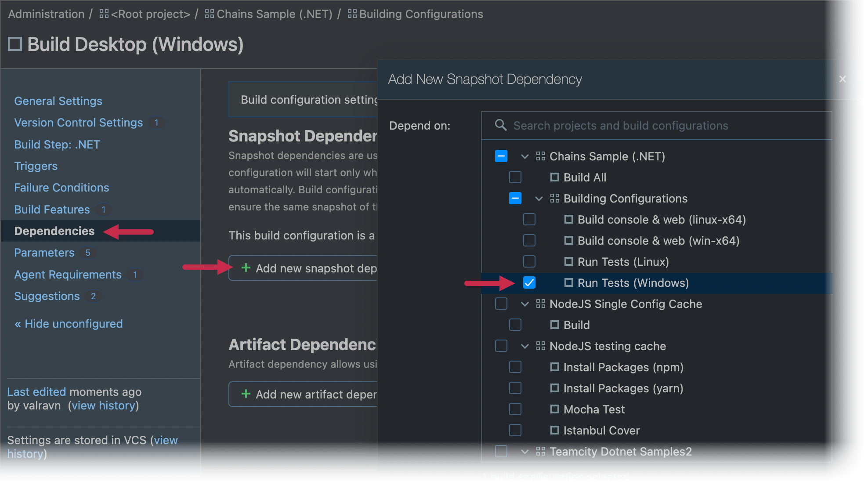The width and height of the screenshot is (868, 485).
Task: Click the Chains Sample (.NET) project icon
Action: point(541,156)
